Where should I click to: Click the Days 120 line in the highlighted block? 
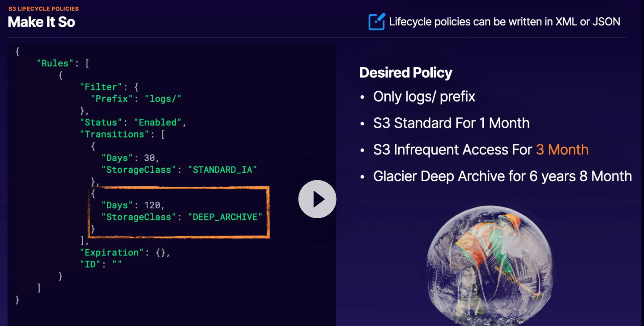tap(133, 205)
